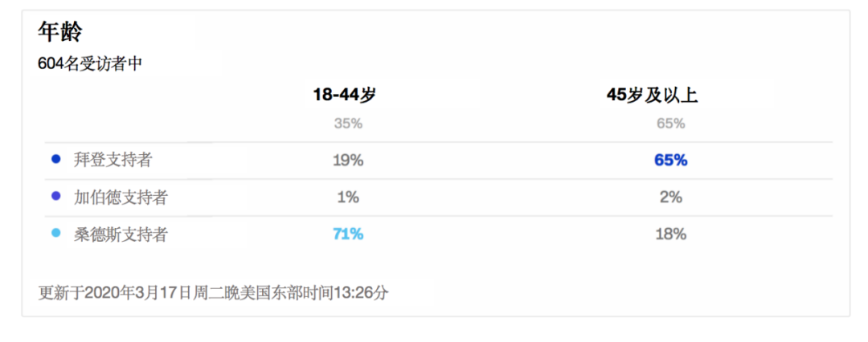
Task: Click the 更新于2020年3月17日 timestamp footer
Action: pos(213,293)
